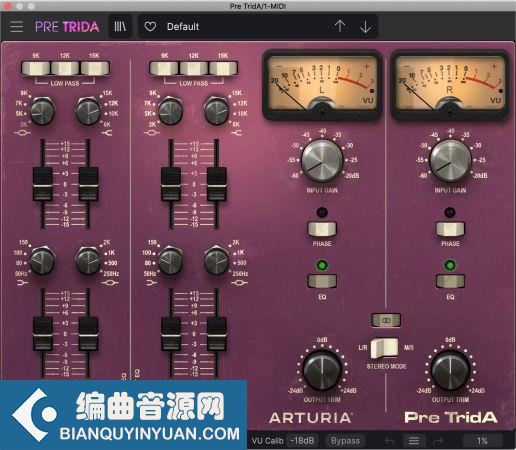Click the Default preset name
Screen dimensions: 516x450
(x=183, y=26)
